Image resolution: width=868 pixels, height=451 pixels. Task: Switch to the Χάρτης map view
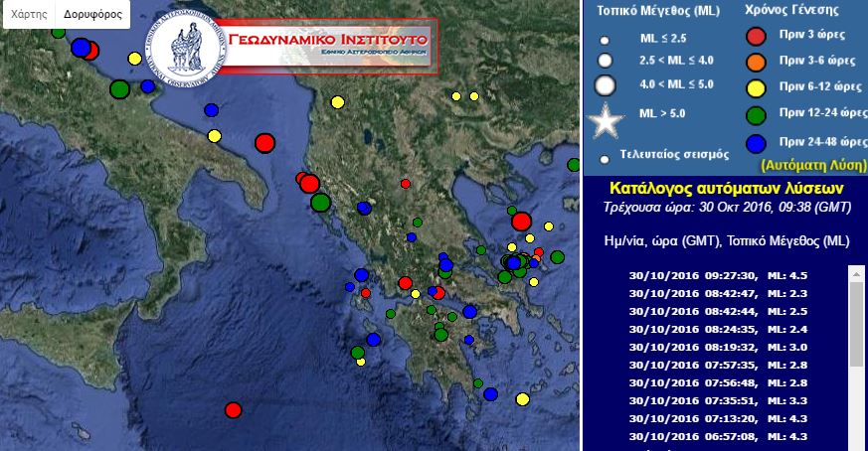tap(30, 14)
